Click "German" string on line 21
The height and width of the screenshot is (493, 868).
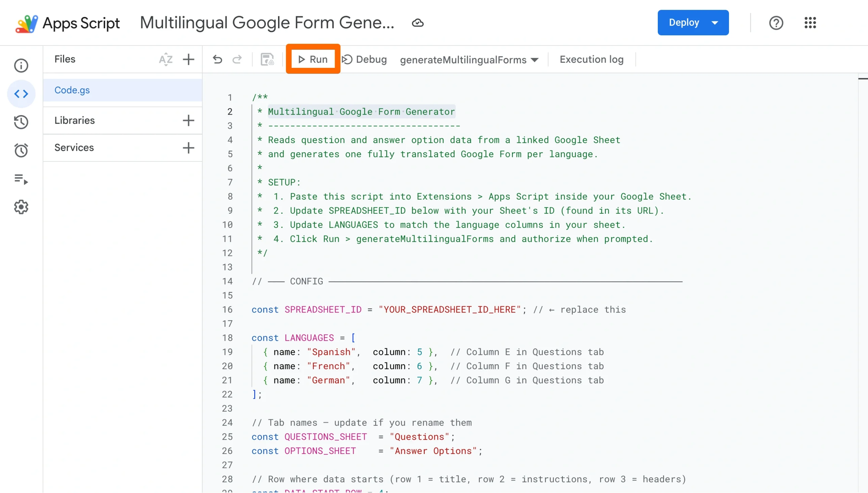[328, 380]
